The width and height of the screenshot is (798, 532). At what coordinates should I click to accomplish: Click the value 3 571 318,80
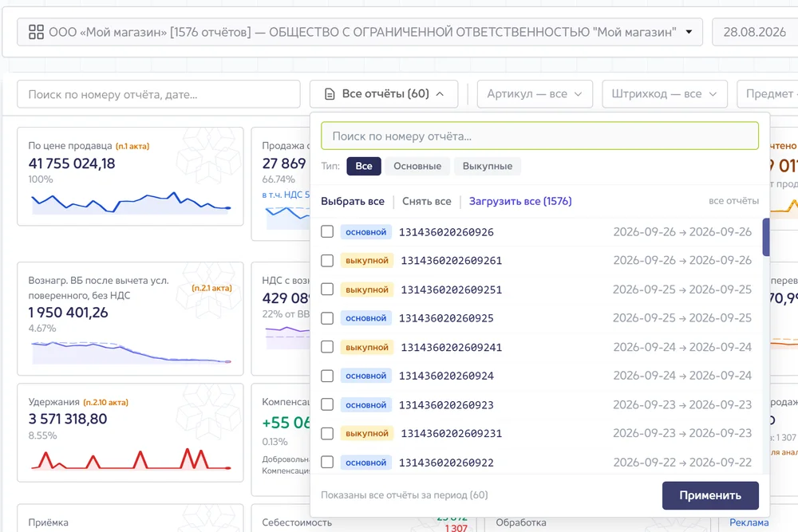click(x=68, y=419)
